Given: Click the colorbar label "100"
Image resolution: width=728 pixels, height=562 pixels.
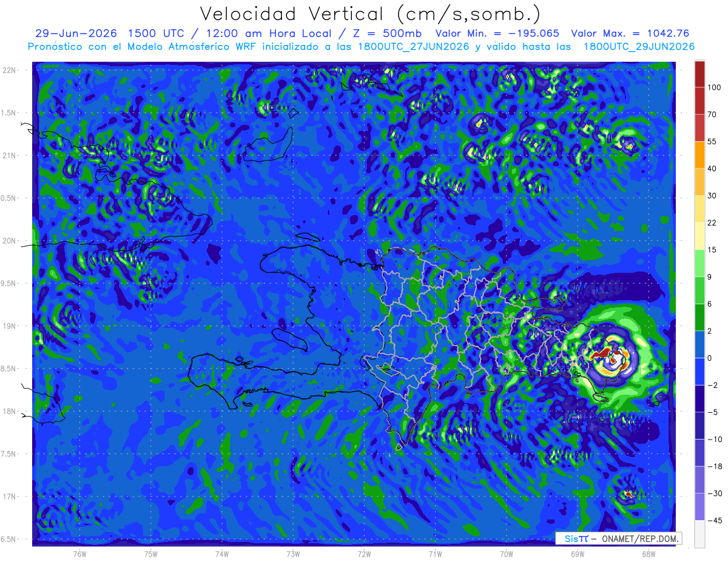Looking at the screenshot, I should point(714,87).
